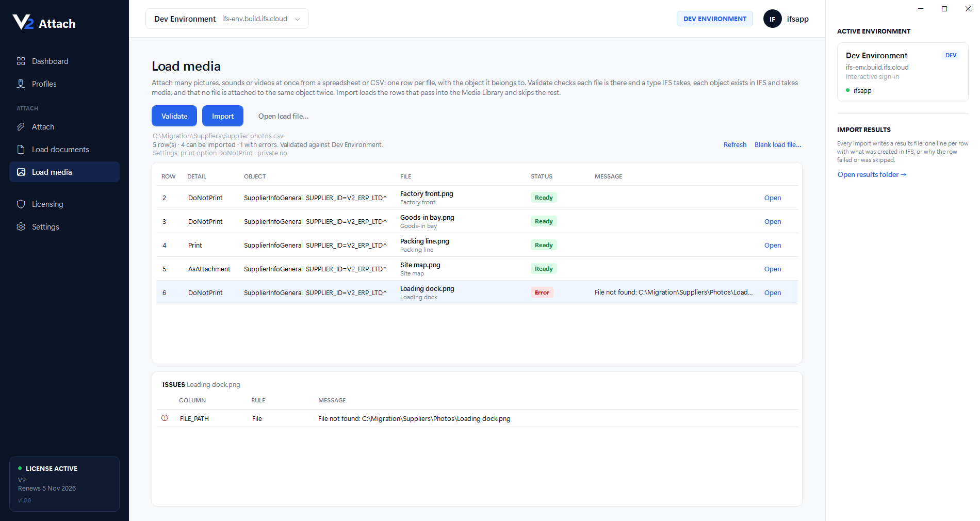This screenshot has height=521, width=980.
Task: Open Dashboard via its grid icon
Action: point(21,61)
